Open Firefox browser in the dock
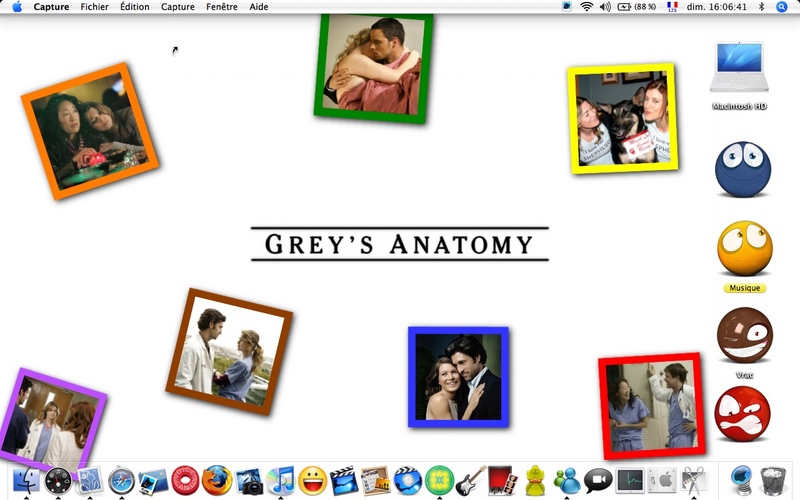This screenshot has width=800, height=500. (217, 481)
